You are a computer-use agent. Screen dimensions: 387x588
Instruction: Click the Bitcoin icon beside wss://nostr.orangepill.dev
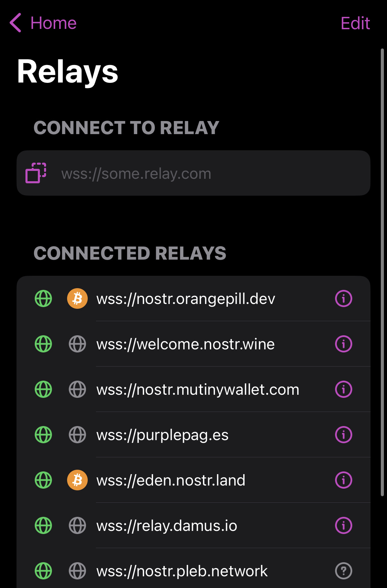tap(77, 299)
